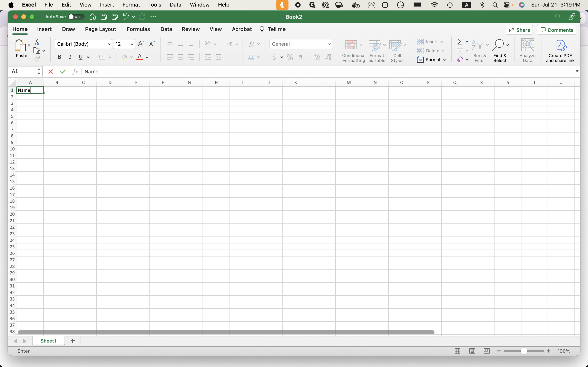Screen dimensions: 588x367
Task: Click the Insert Function fx icon
Action: (75, 72)
